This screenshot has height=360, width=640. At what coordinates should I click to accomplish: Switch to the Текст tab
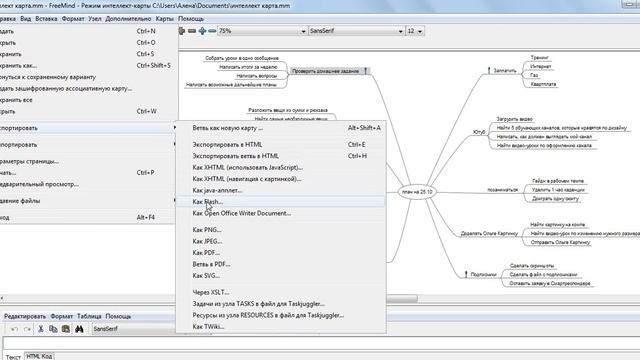13,357
